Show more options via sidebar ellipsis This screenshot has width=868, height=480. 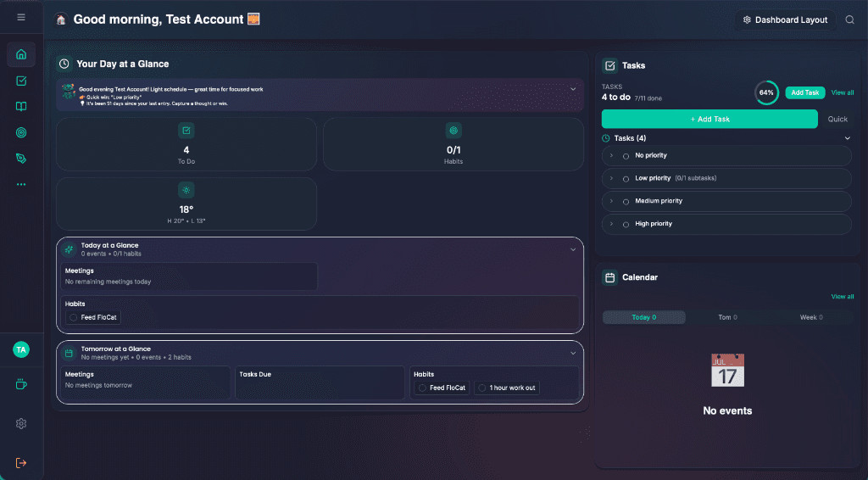21,184
